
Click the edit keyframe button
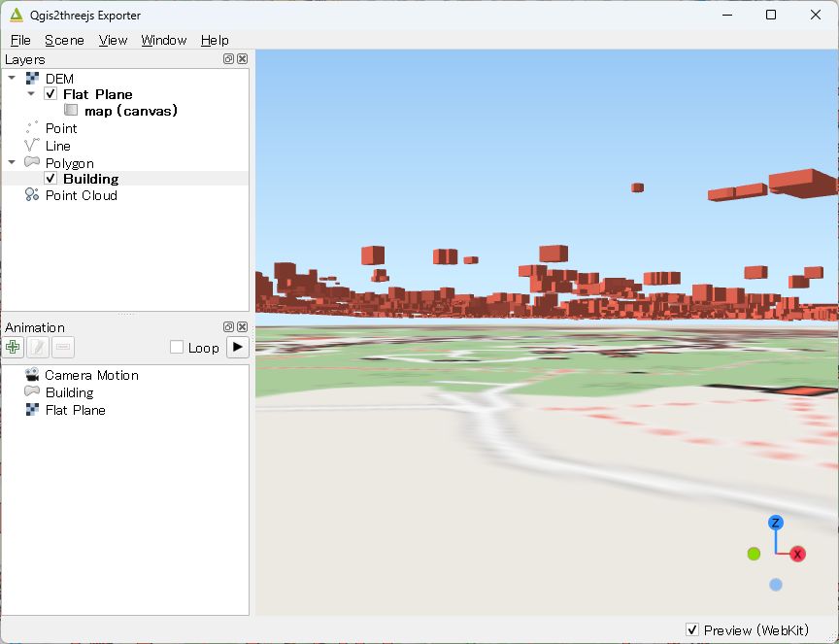point(38,347)
